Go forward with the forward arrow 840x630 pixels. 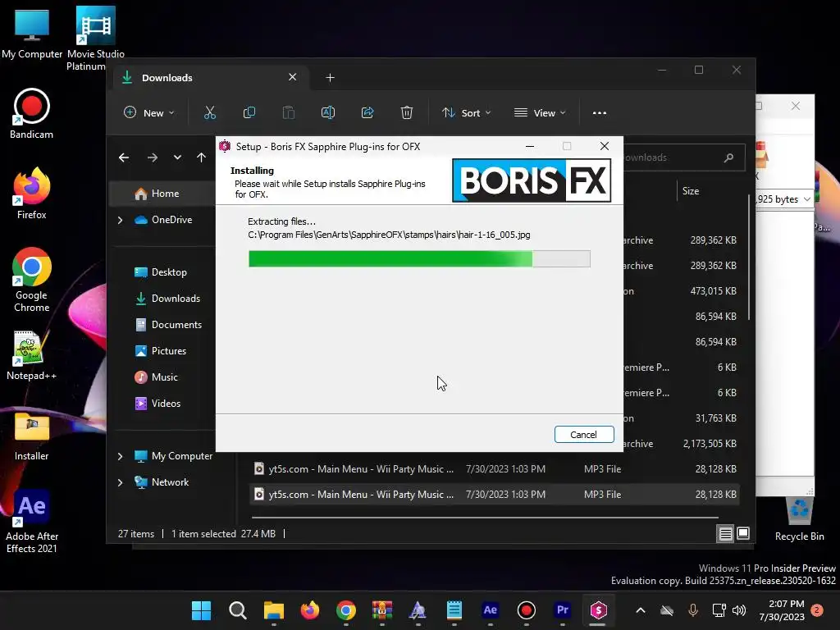tap(152, 157)
